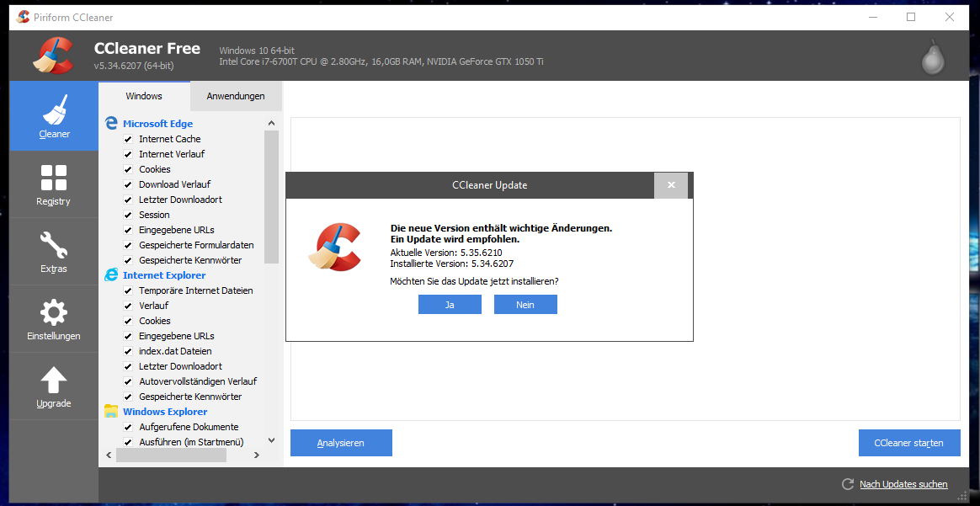Click the Internet Explorer group icon

coord(111,274)
